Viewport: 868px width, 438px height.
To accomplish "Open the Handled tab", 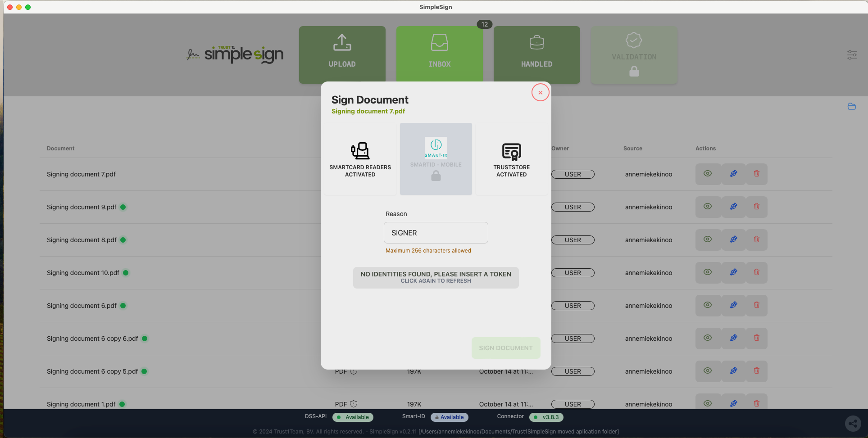I will 537,54.
